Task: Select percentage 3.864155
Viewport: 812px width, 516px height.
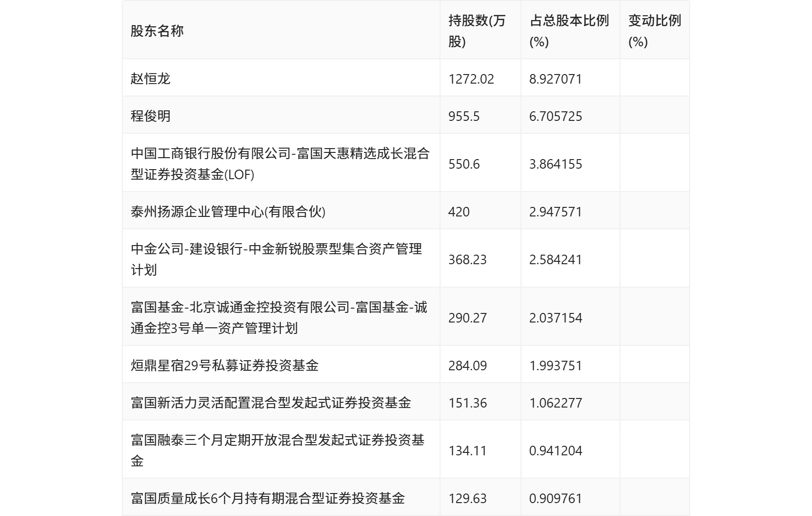Action: tap(556, 164)
